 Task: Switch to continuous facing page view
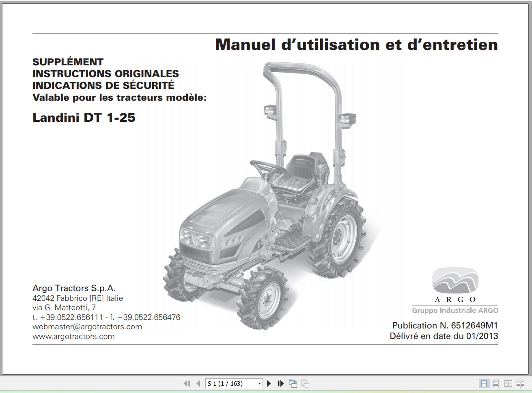click(520, 383)
